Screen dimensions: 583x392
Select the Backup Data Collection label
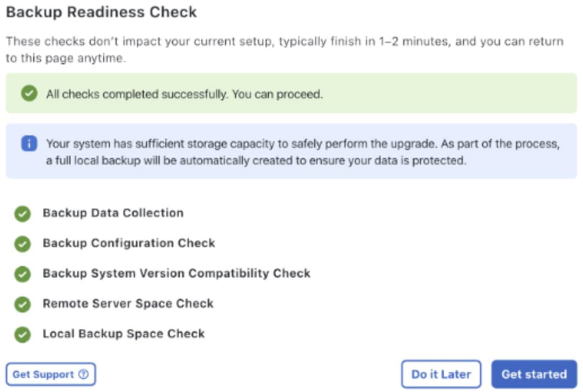[x=113, y=213]
